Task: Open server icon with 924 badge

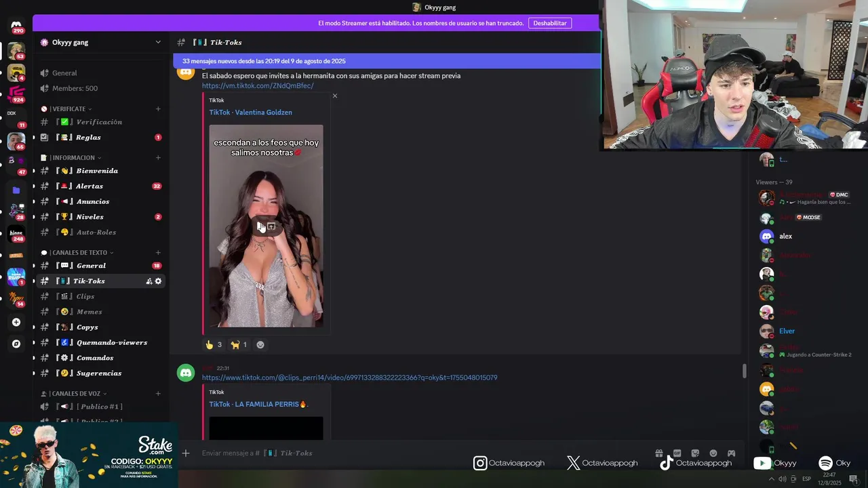Action: 16,93
